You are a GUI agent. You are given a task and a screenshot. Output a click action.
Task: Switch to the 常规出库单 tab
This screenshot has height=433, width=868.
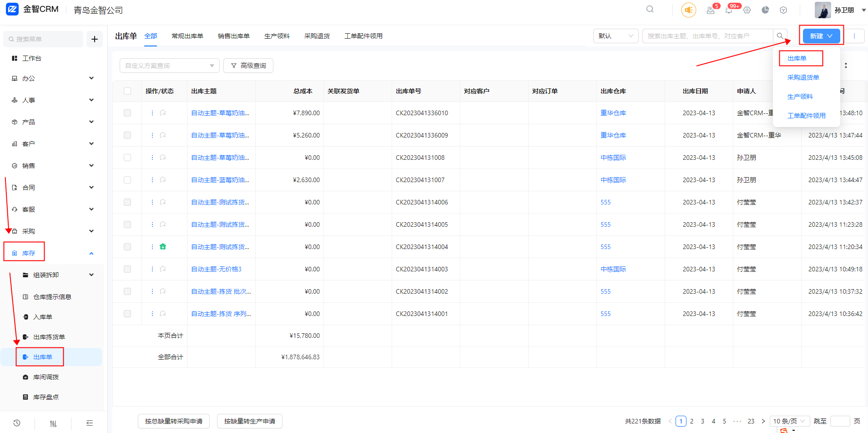point(187,36)
